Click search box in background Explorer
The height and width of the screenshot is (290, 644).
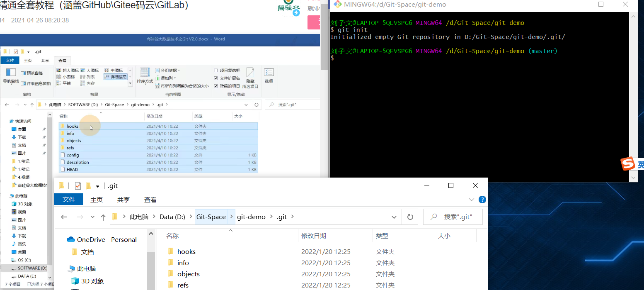(292, 105)
